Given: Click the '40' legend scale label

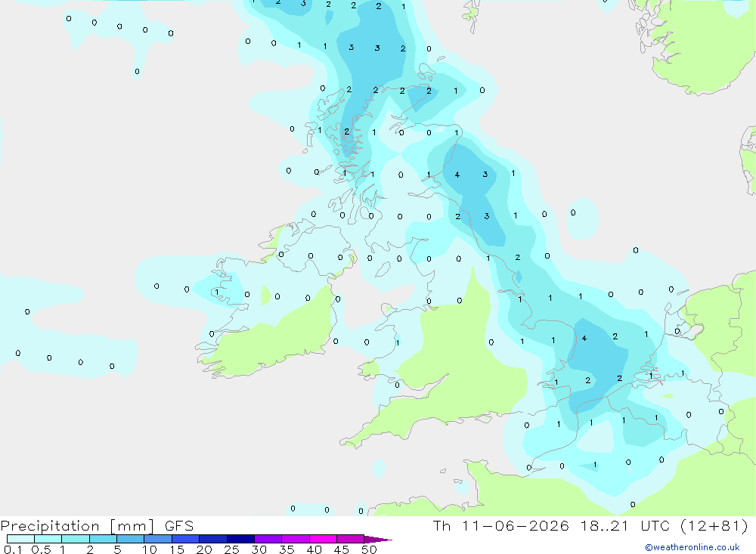Looking at the screenshot, I should (314, 549).
